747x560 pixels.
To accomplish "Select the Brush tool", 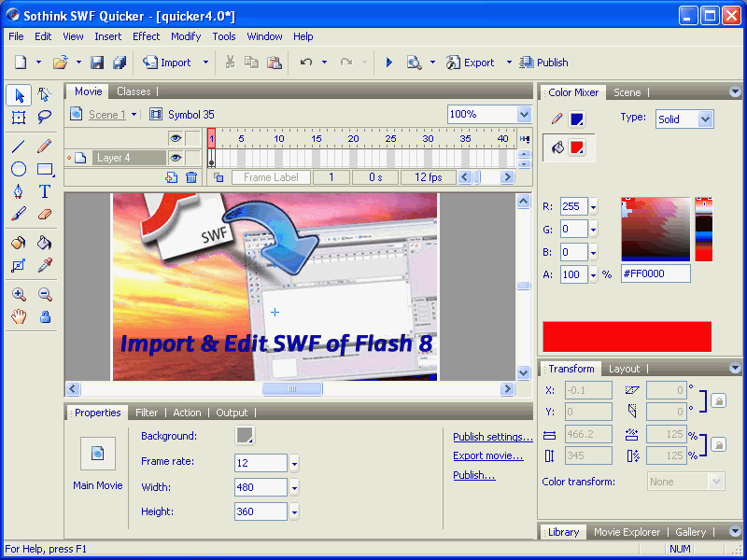I will click(x=18, y=215).
